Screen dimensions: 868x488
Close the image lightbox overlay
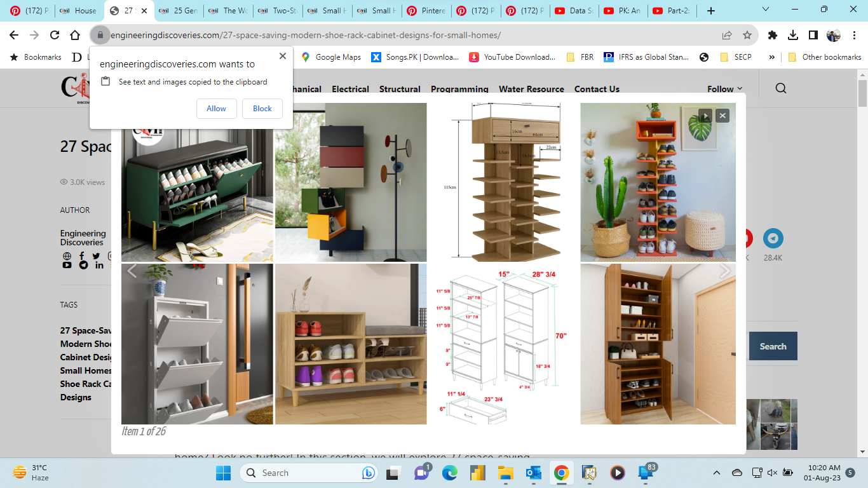pyautogui.click(x=722, y=116)
